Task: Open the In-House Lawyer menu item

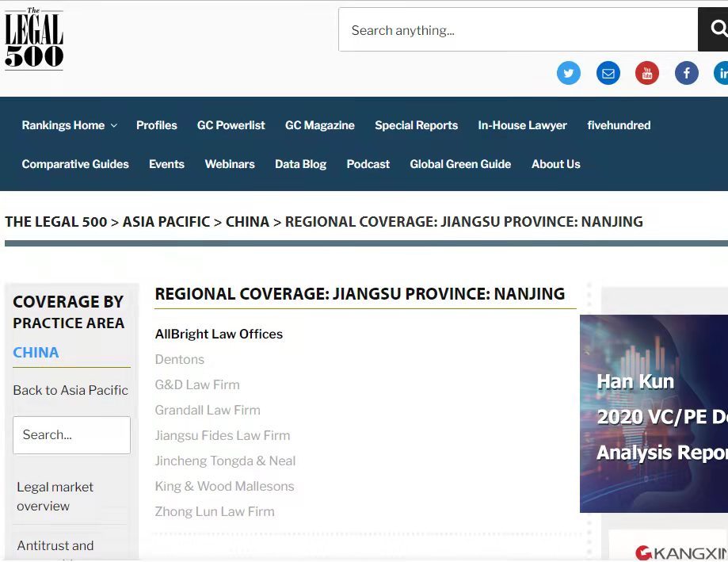Action: click(522, 125)
